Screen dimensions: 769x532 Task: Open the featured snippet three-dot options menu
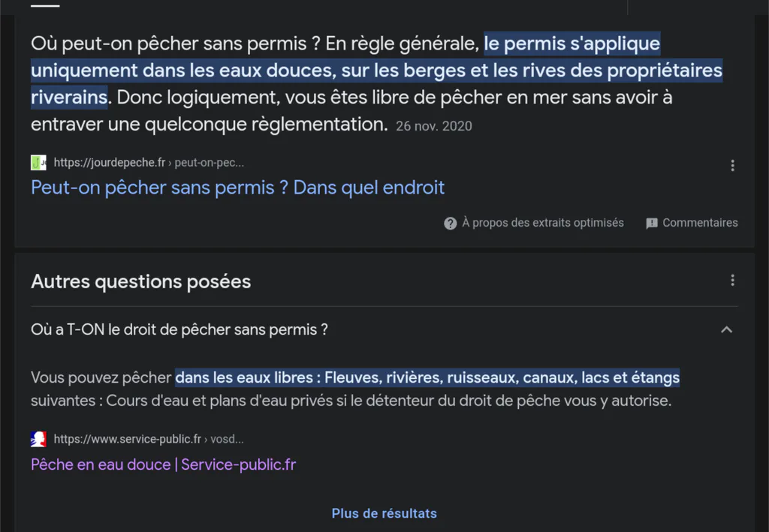732,166
